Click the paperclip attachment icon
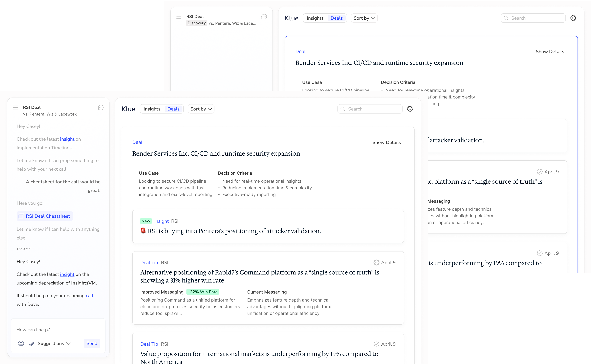The height and width of the screenshot is (364, 591). 32,343
